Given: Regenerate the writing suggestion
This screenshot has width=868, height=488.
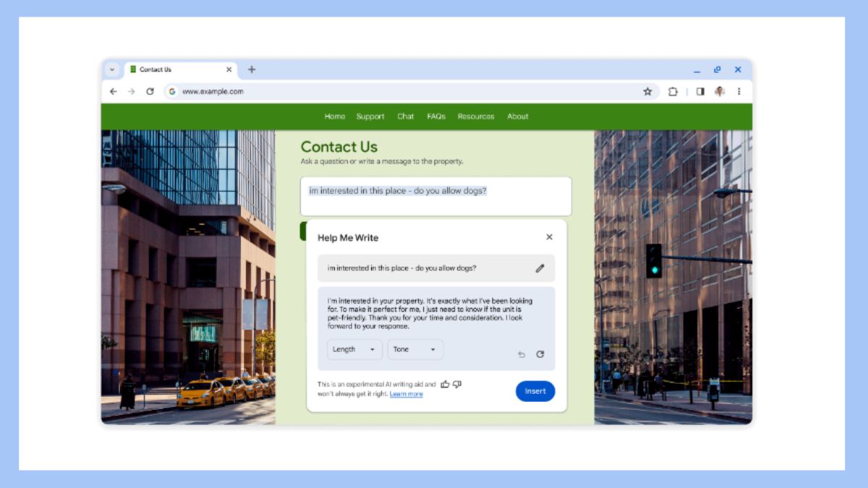Looking at the screenshot, I should pyautogui.click(x=540, y=354).
